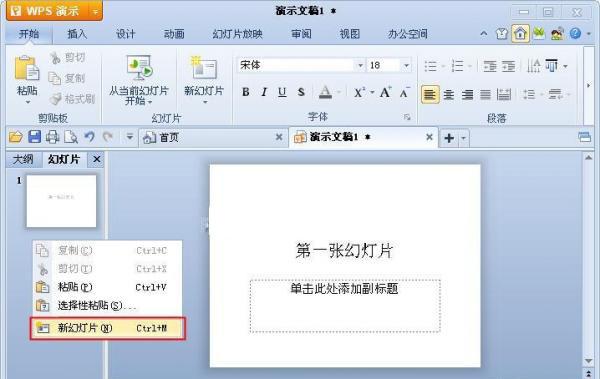Click the Print icon in quick toolbar
Viewport: 600px width, 379px height.
[52, 137]
